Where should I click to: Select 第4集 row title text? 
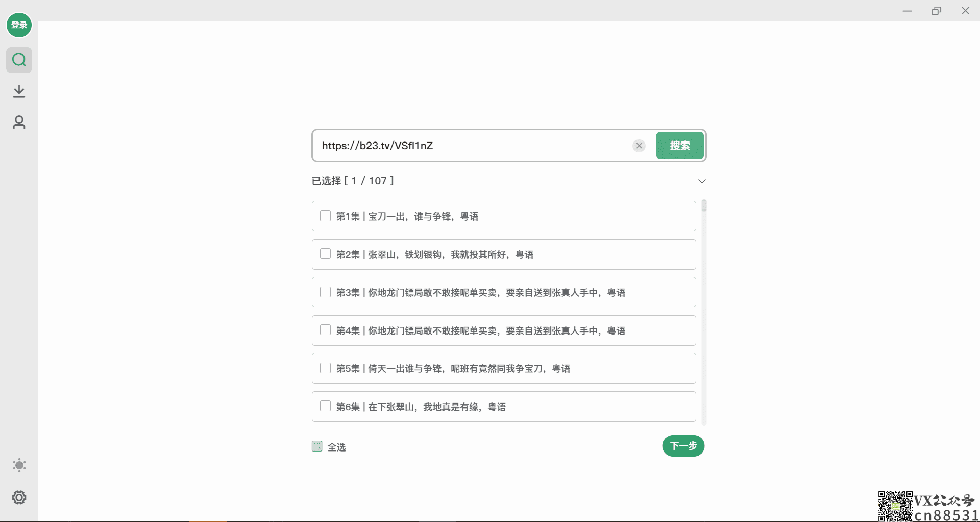[480, 331]
